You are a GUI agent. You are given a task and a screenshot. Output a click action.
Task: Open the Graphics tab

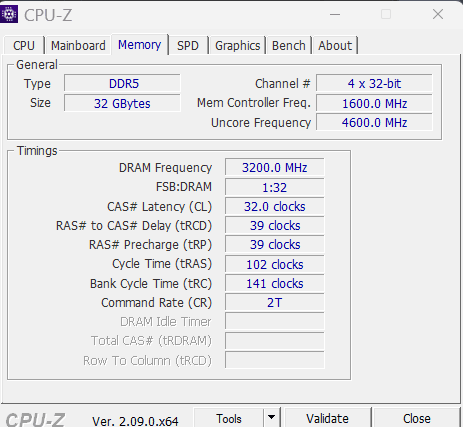237,45
